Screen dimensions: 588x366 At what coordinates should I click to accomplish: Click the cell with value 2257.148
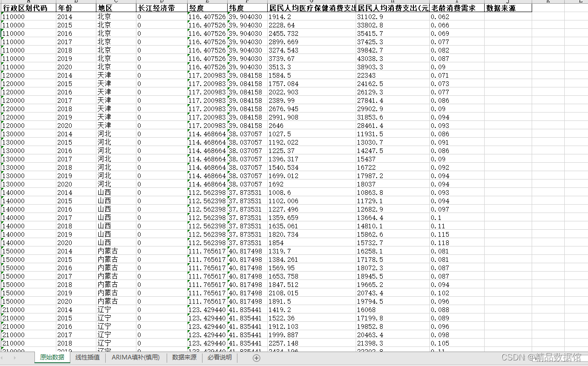(x=311, y=343)
